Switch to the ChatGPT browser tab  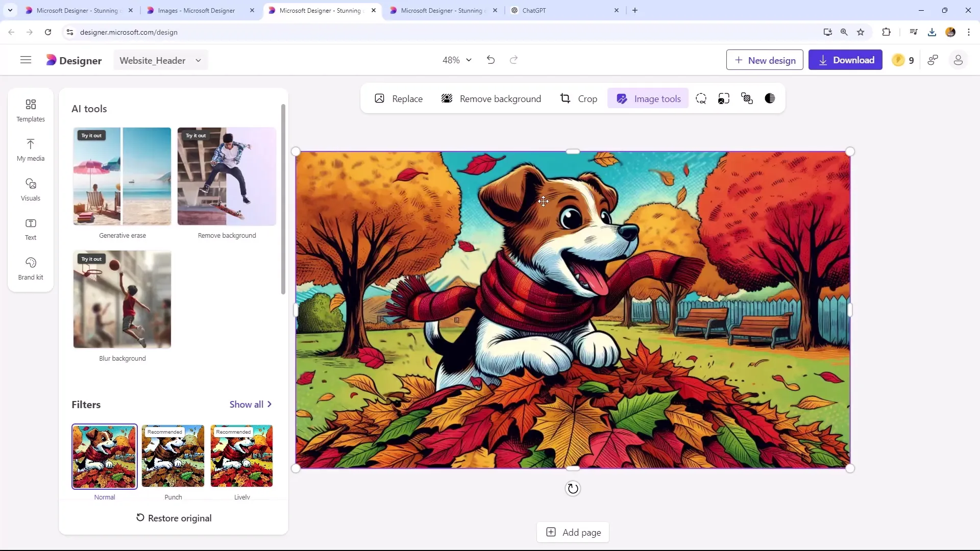tap(534, 10)
